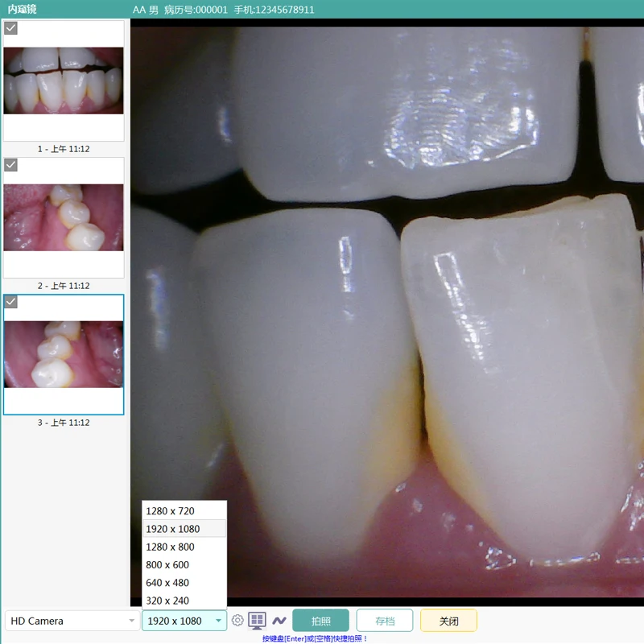
Task: Choose 800 x 600 resolution
Action: click(184, 565)
